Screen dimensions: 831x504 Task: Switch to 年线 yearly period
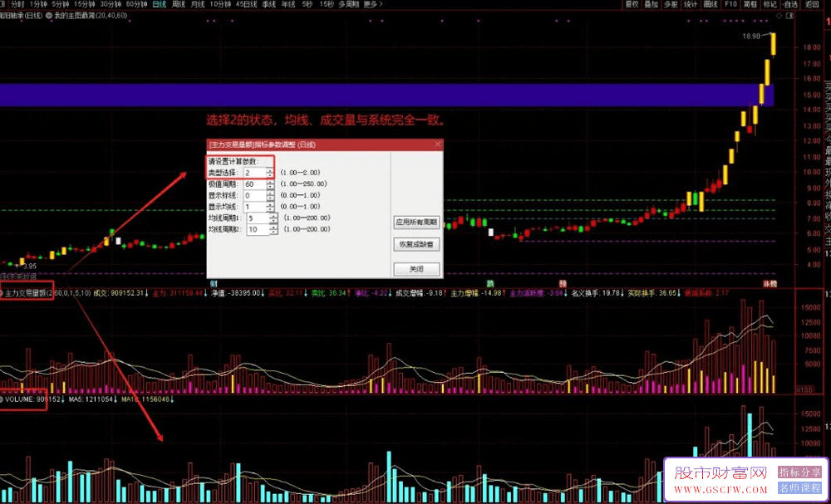tap(288, 4)
